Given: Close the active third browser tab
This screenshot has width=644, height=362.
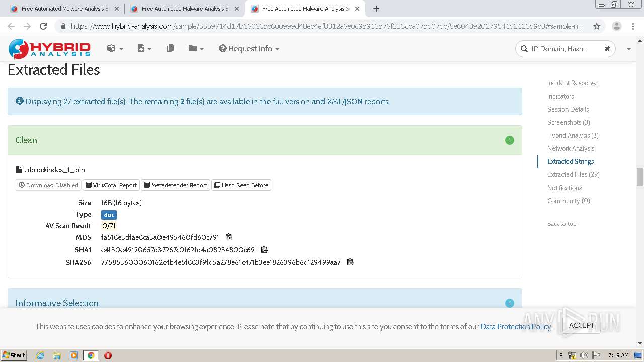Looking at the screenshot, I should click(357, 9).
